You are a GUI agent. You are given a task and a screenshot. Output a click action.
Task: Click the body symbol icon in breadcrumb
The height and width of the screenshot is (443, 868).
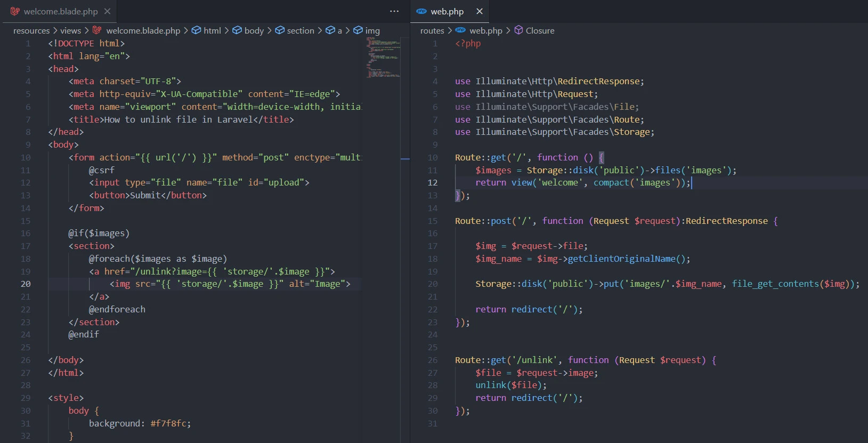pyautogui.click(x=237, y=30)
